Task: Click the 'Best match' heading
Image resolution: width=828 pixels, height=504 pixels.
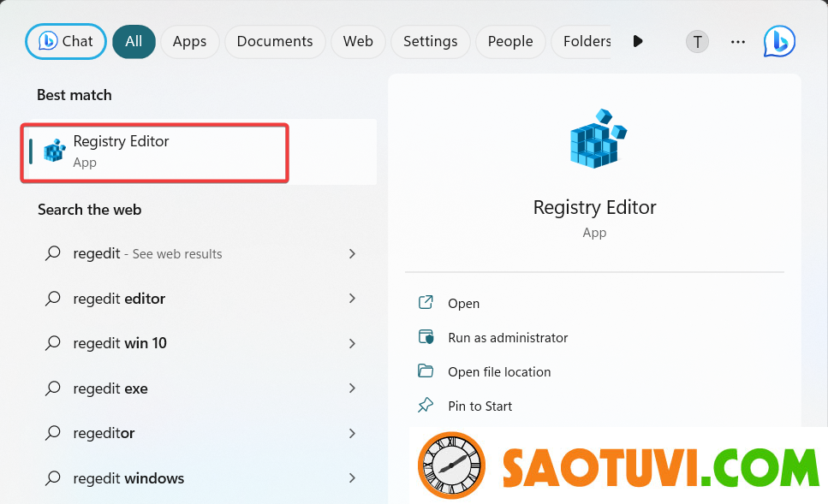Action: 74,95
